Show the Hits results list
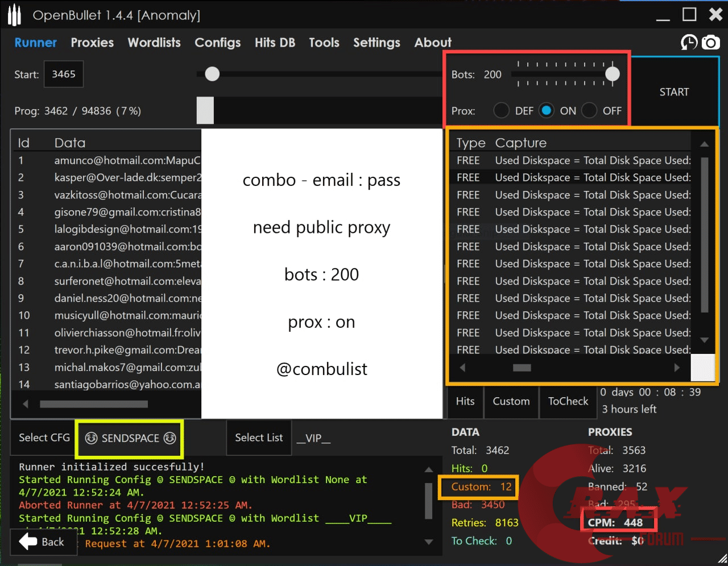The width and height of the screenshot is (728, 566). (x=465, y=401)
